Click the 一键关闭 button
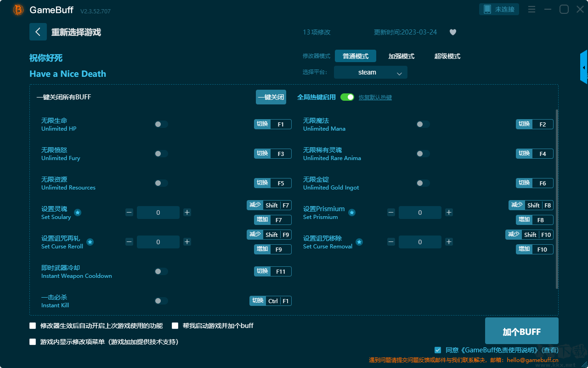This screenshot has width=588, height=368. coord(271,97)
